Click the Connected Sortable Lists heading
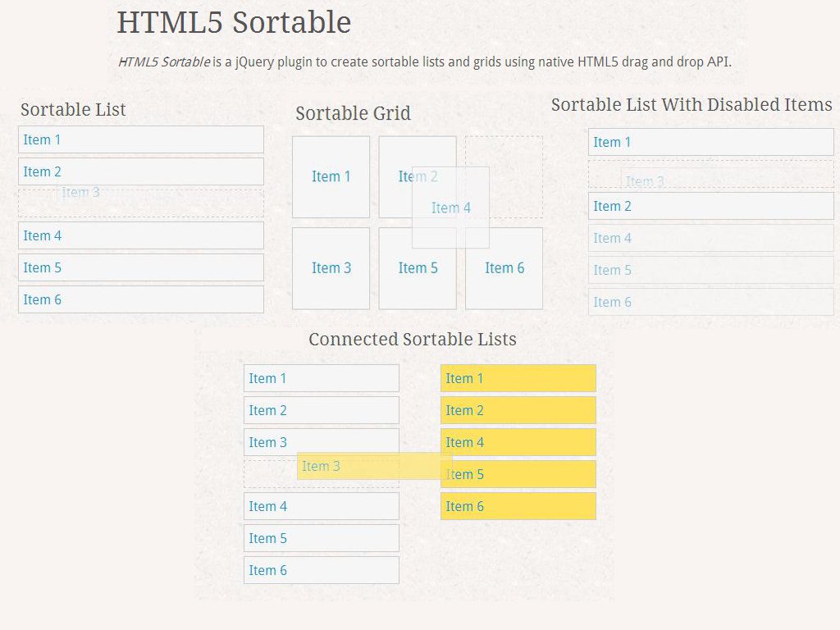This screenshot has width=840, height=630. tap(413, 339)
